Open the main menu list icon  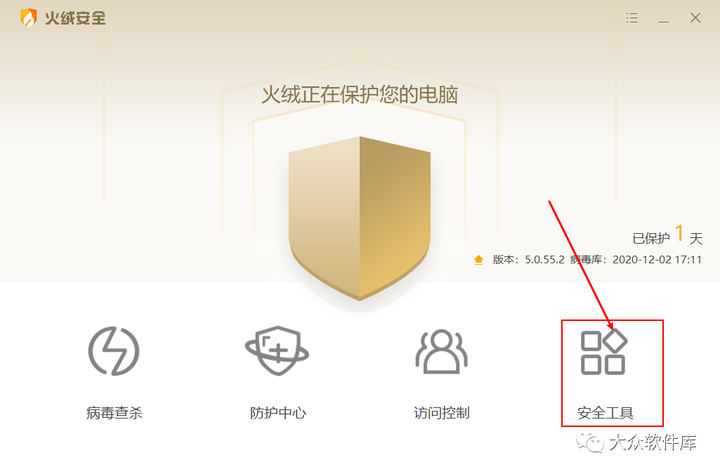(x=632, y=18)
